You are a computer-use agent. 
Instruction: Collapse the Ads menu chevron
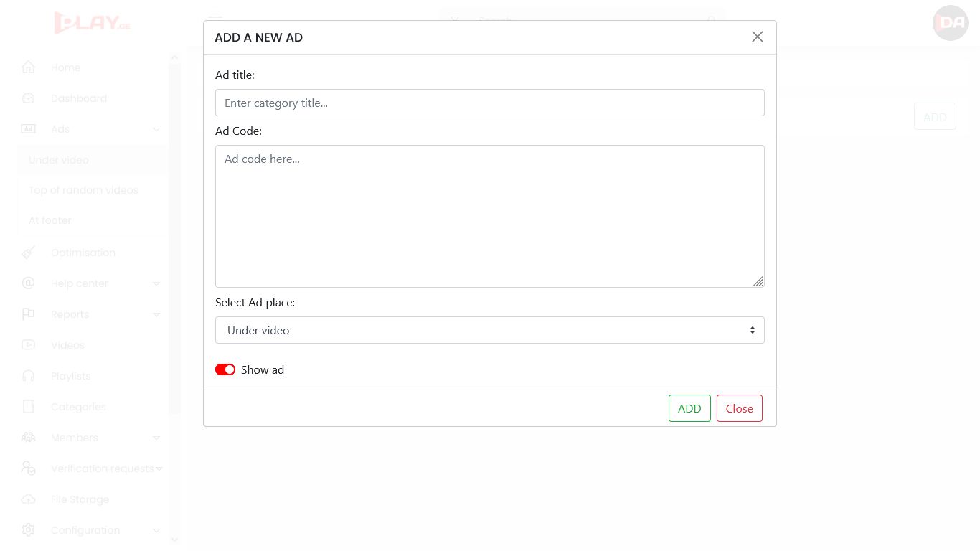pos(156,129)
